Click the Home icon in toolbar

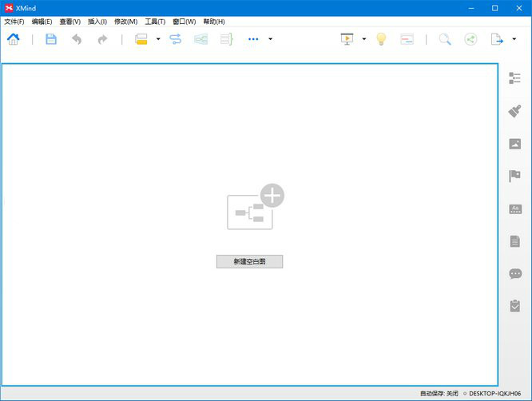click(x=14, y=39)
